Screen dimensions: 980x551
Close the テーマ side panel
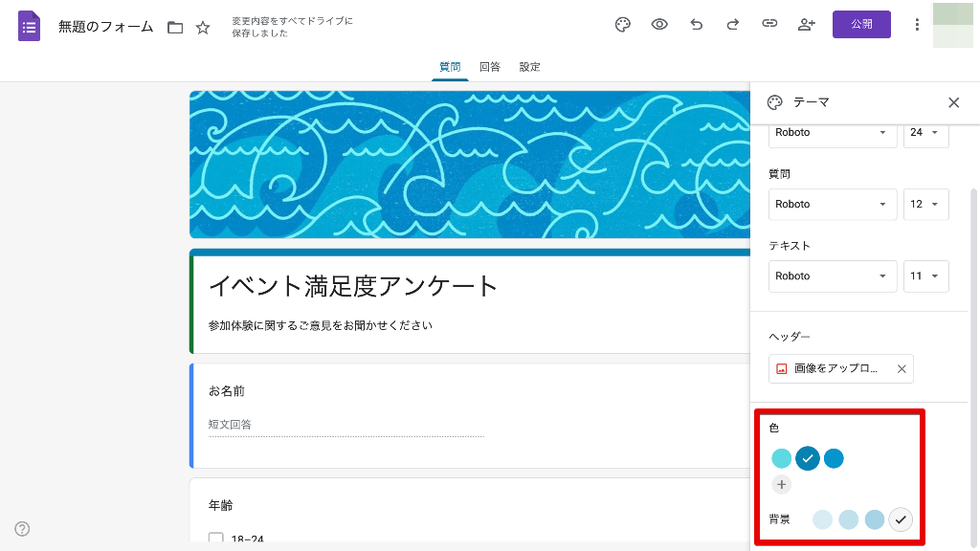tap(953, 103)
